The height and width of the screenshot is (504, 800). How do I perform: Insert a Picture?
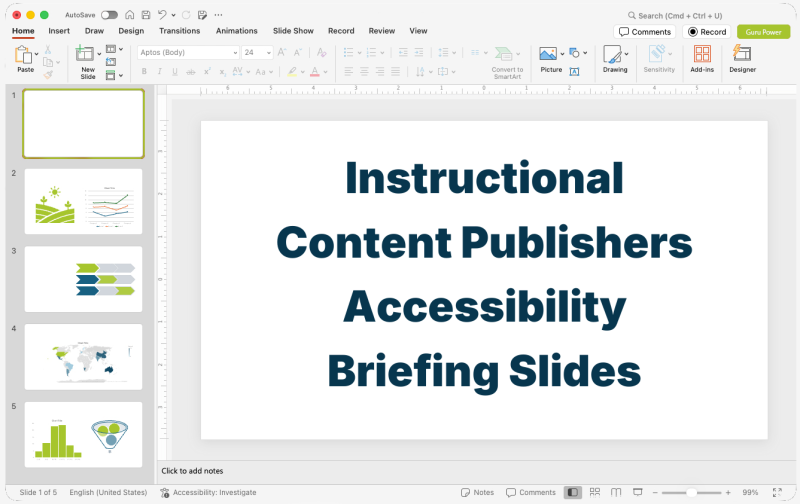551,60
